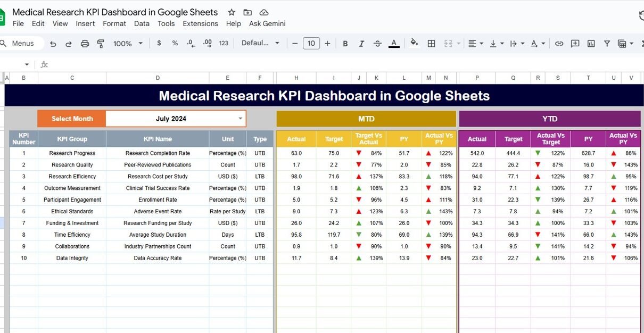
Task: Click the Ask Gemini button
Action: click(x=267, y=23)
